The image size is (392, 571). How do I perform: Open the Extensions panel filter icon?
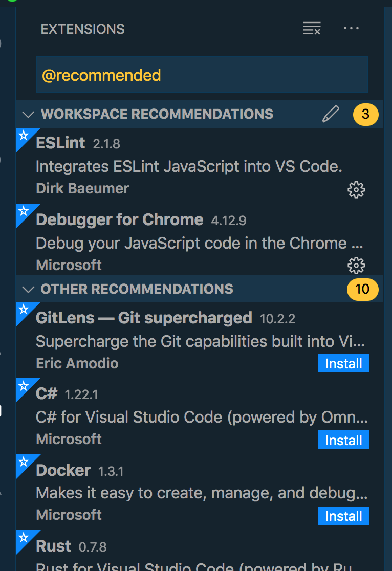click(x=312, y=28)
